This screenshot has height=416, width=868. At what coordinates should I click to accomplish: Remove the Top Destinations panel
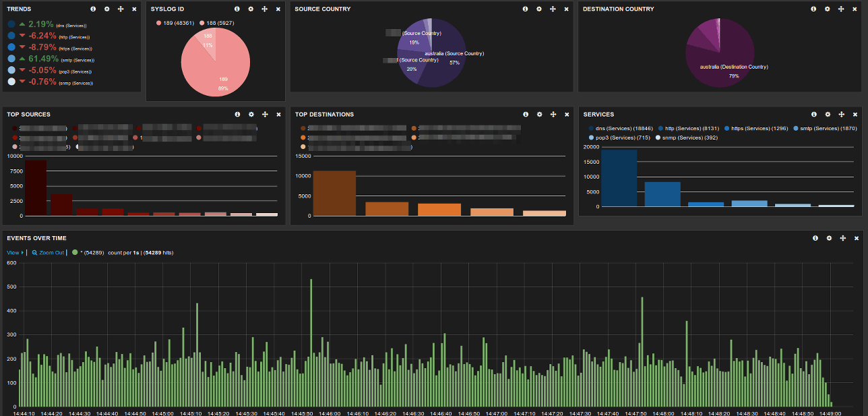567,115
